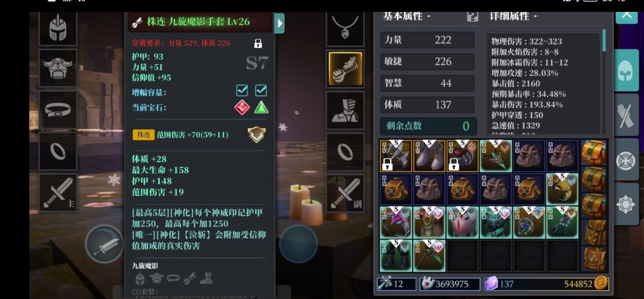Select the main-hand sword slot
The image size is (644, 299).
(58, 192)
